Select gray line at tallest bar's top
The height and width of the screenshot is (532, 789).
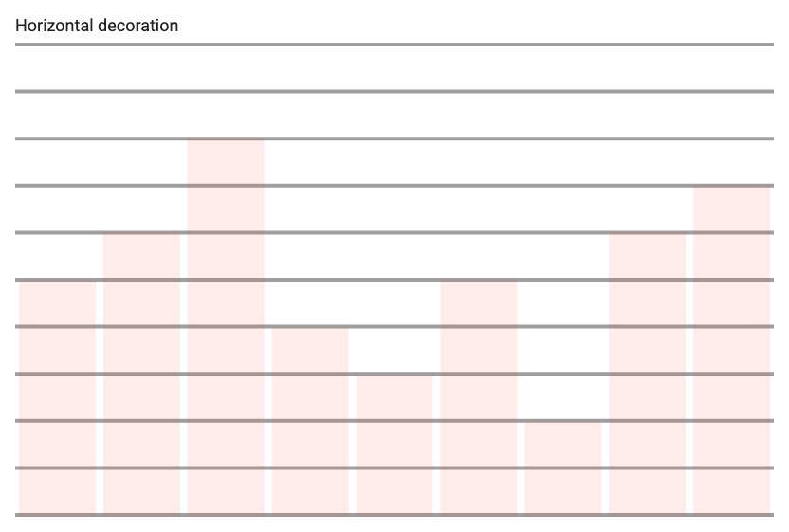[x=394, y=138]
